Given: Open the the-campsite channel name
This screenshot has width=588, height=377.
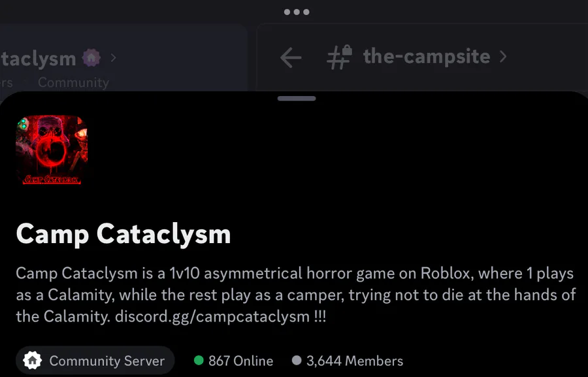Looking at the screenshot, I should 426,57.
